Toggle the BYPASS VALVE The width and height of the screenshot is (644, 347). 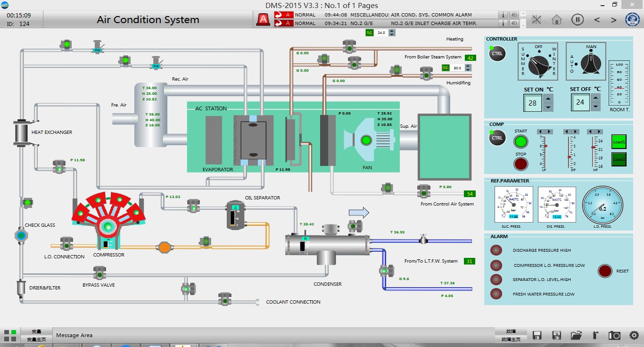pyautogui.click(x=99, y=273)
